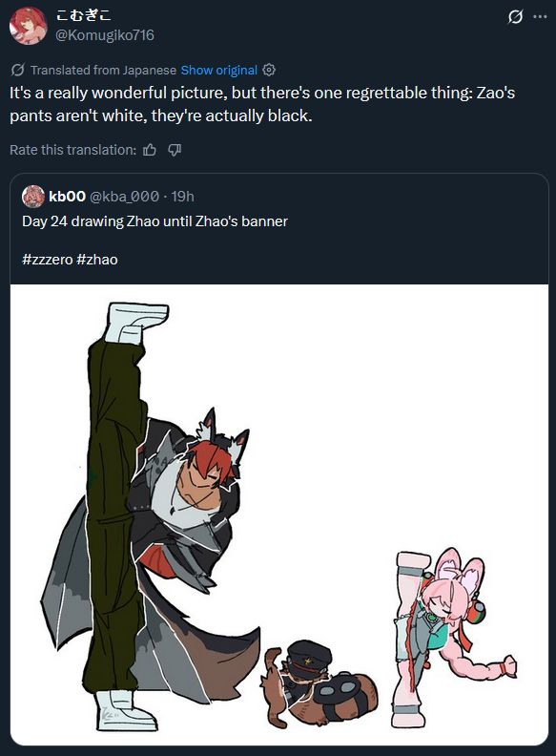Open quoted post 'Day 24 drawing Zhao' text
Image resolution: width=556 pixels, height=756 pixels.
click(155, 221)
